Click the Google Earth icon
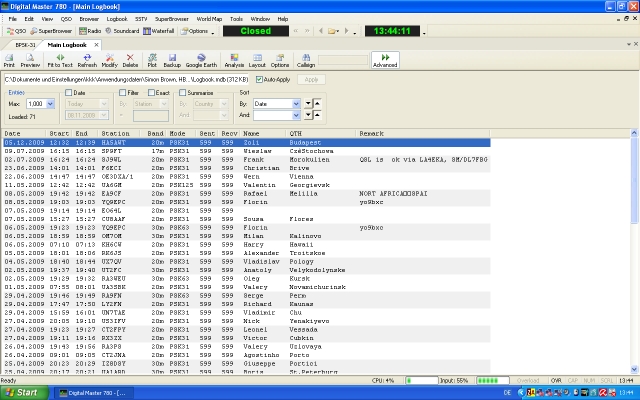This screenshot has width=640, height=400. pyautogui.click(x=201, y=60)
